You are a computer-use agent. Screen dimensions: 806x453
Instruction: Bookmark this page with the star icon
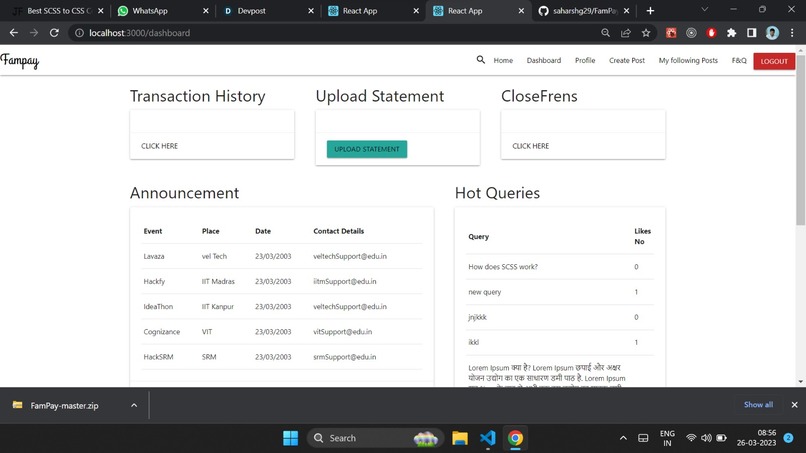tap(646, 33)
